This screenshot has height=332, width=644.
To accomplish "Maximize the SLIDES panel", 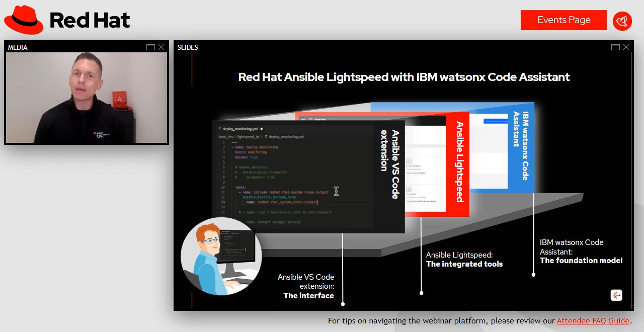I will tap(615, 47).
